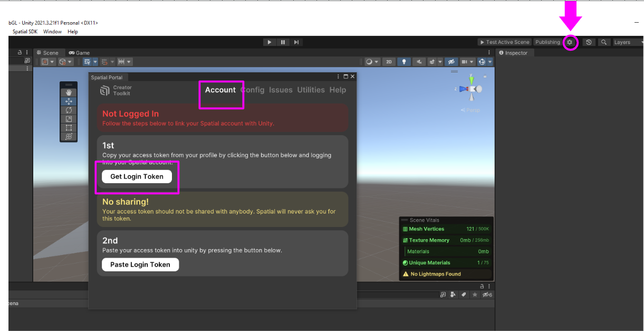Viewport: 644px width, 331px height.
Task: Select the combined Transform tool
Action: 69,137
